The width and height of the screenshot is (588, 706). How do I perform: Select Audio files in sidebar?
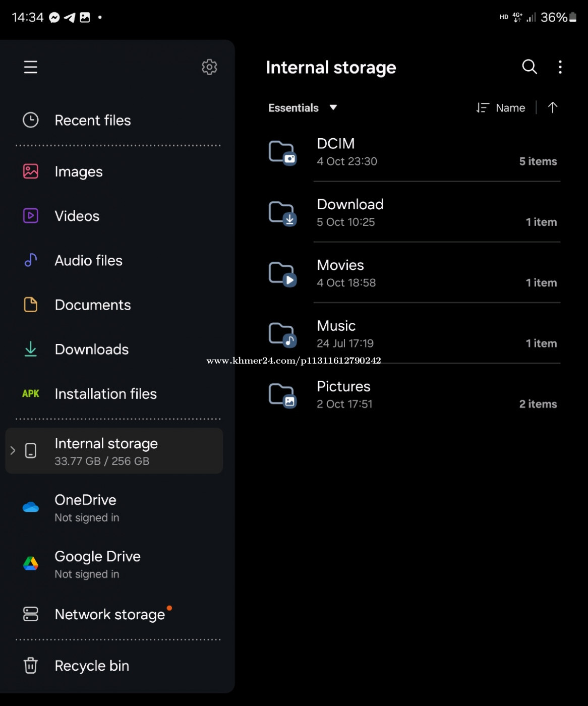88,261
